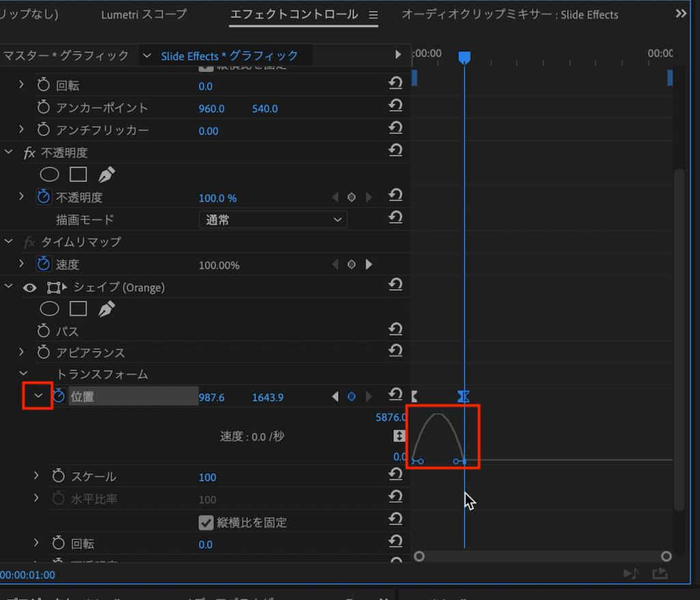The image size is (700, 600).
Task: Expand the スケール parameter
Action: point(36,475)
